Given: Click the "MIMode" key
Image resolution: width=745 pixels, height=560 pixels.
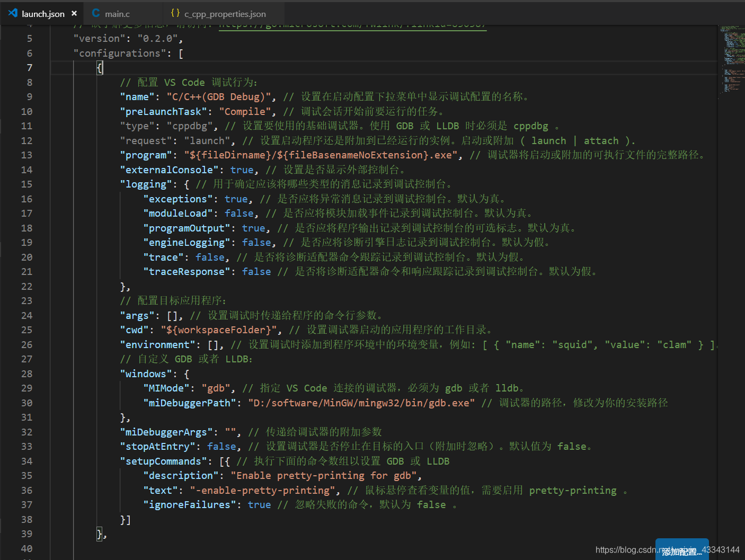Looking at the screenshot, I should tap(166, 388).
